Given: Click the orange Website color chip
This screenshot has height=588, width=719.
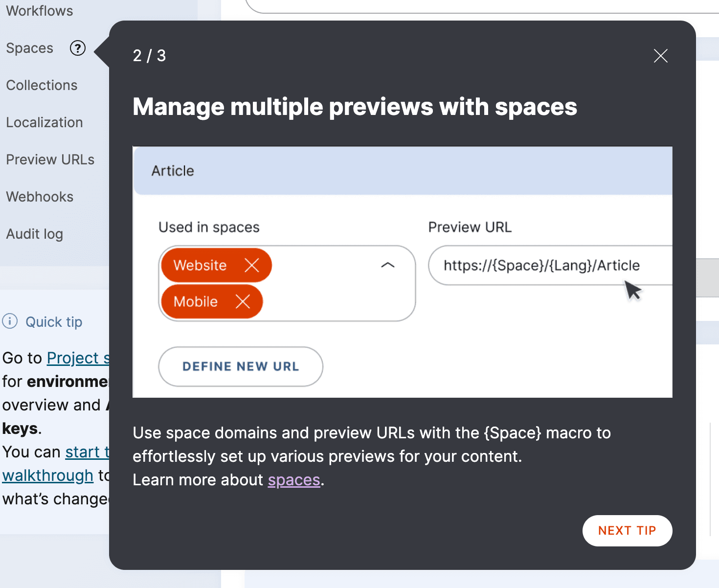Looking at the screenshot, I should 201,265.
